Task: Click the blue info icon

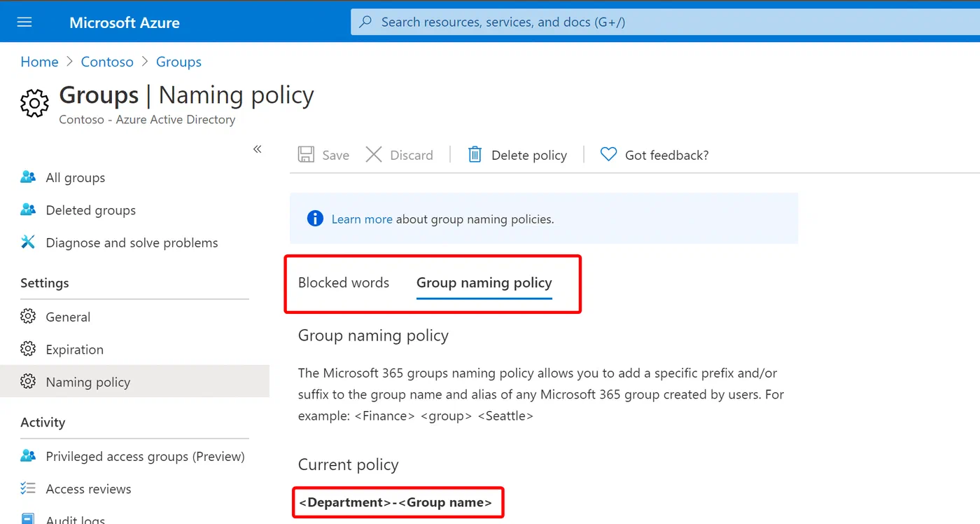Action: coord(316,219)
